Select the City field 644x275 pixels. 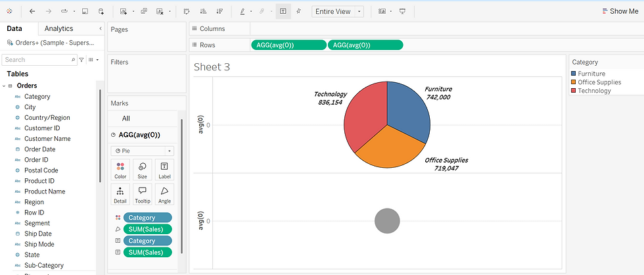30,107
